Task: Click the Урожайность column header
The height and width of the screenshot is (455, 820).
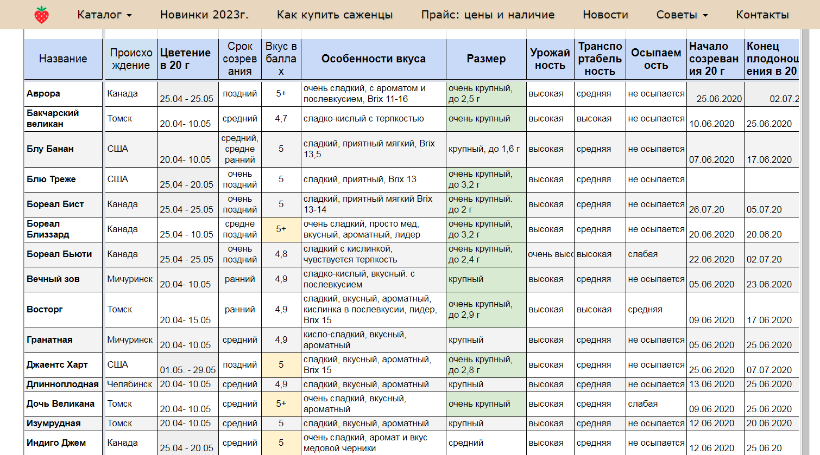Action: (x=548, y=60)
